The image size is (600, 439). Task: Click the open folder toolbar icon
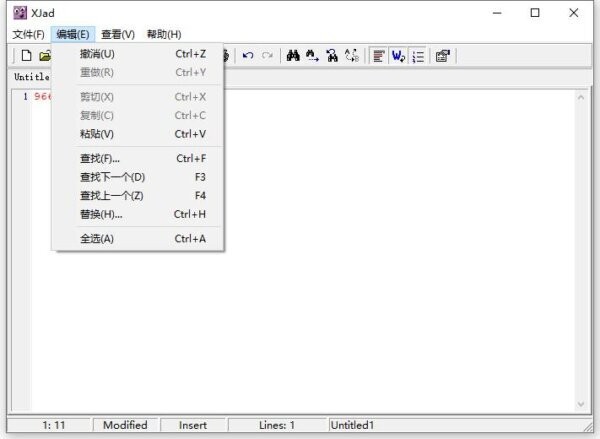[45, 56]
